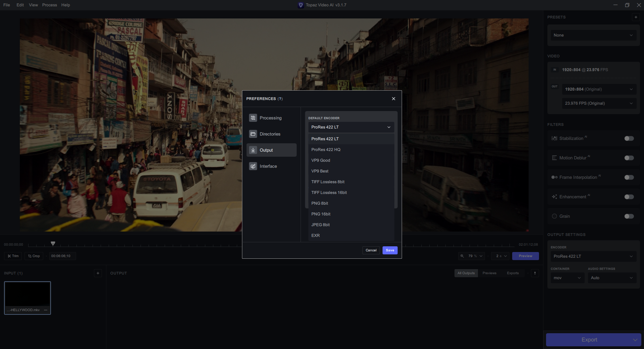
Task: Choose ProRes 422 HQ encoder
Action: 351,150
